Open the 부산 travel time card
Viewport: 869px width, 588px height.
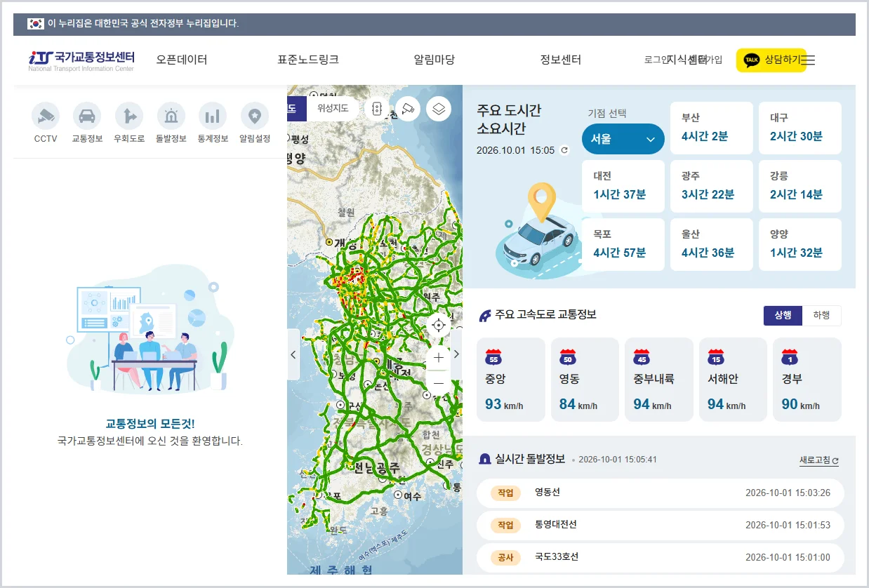point(712,128)
